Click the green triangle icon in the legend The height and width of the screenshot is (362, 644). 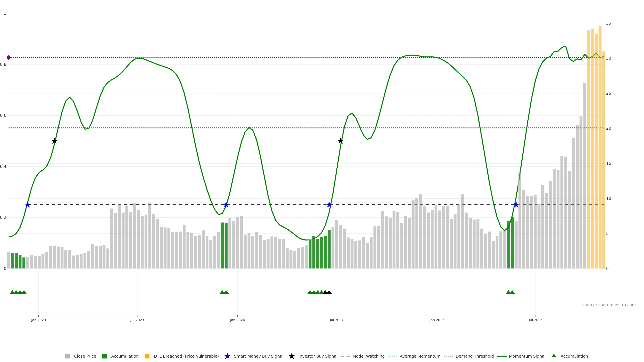coord(554,356)
